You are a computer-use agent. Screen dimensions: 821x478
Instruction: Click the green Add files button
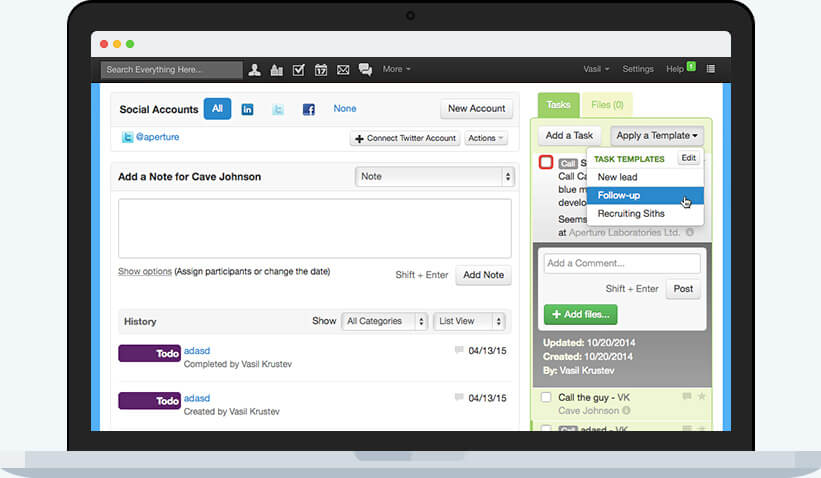(580, 314)
